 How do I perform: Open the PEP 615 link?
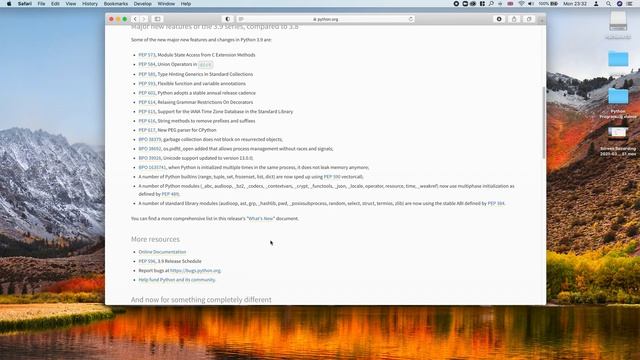click(147, 111)
